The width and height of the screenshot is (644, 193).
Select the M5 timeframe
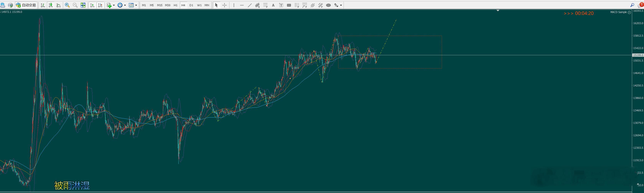pyautogui.click(x=152, y=5)
